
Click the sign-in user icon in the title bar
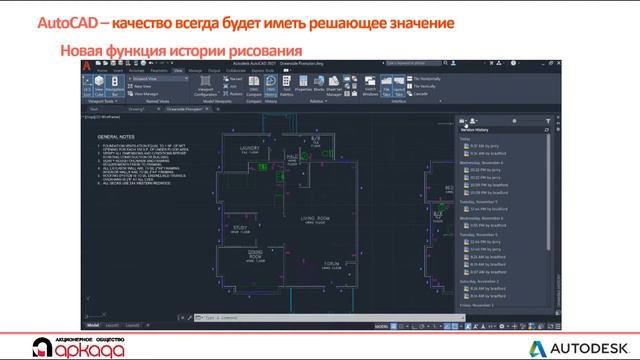point(453,63)
